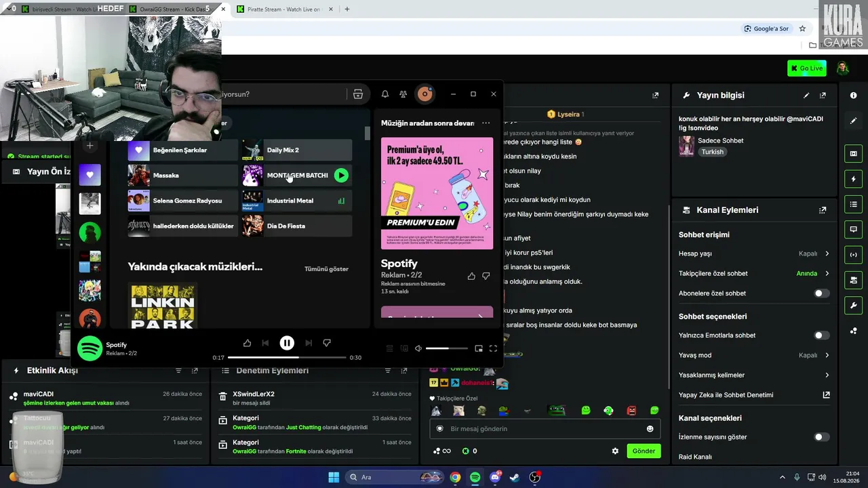Toggle Abonelere özel sohbet switch
The width and height of the screenshot is (868, 488).
[x=821, y=293]
